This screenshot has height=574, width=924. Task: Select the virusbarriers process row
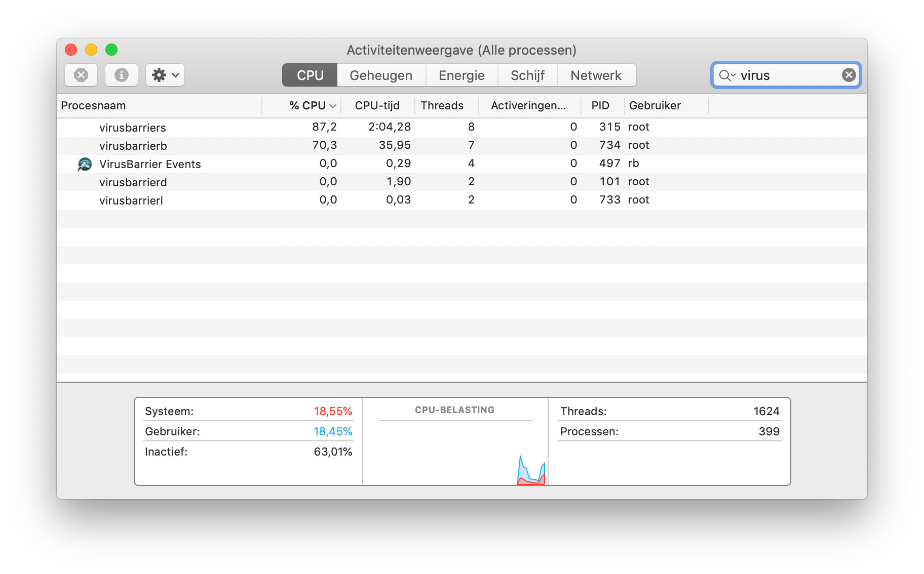[461, 127]
